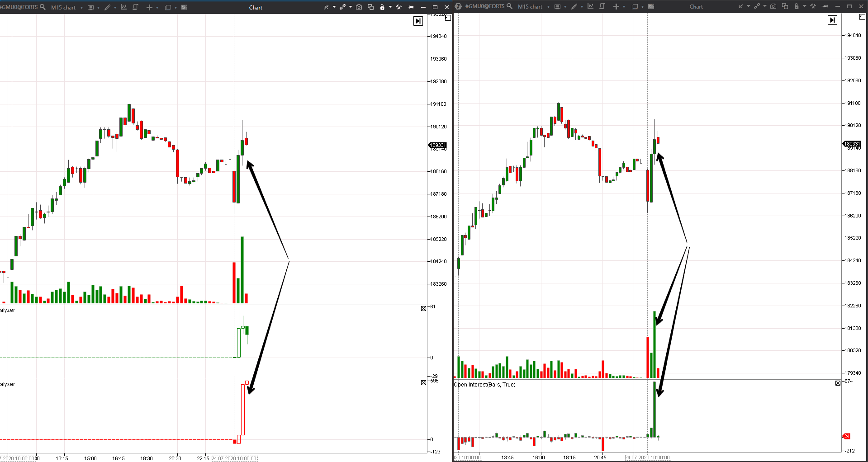This screenshot has height=462, width=868.
Task: Select the #GMU0@FORTS instrument label
Action: pos(19,7)
